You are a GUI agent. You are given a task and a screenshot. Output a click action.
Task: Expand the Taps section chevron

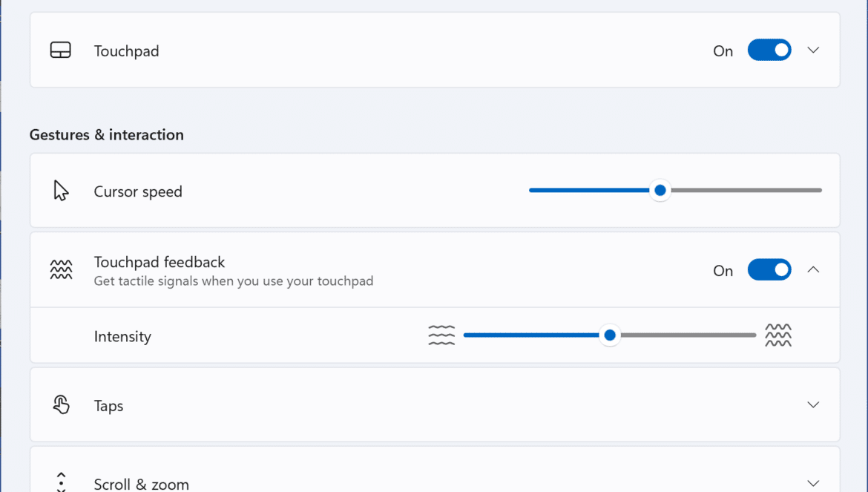[812, 404]
